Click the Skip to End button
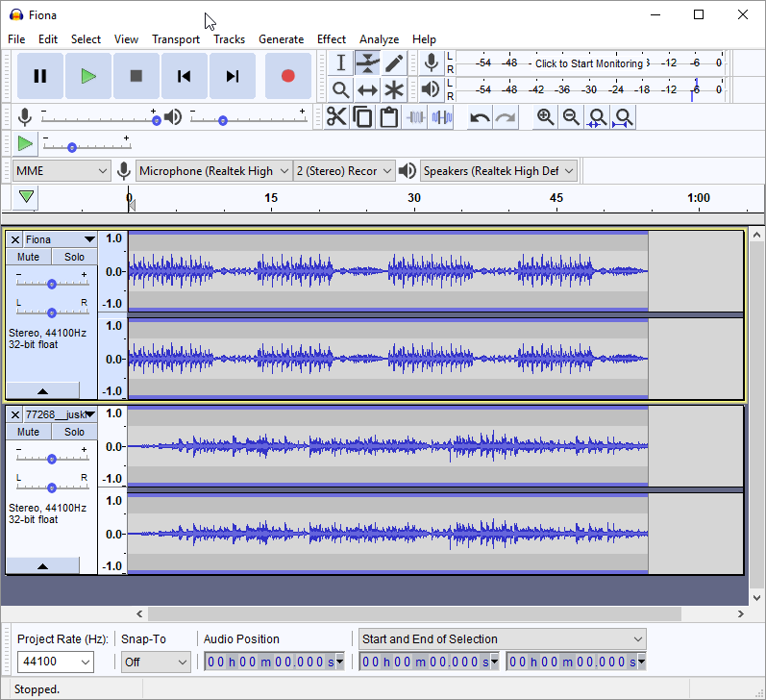Viewport: 766px width, 700px height. (x=233, y=76)
